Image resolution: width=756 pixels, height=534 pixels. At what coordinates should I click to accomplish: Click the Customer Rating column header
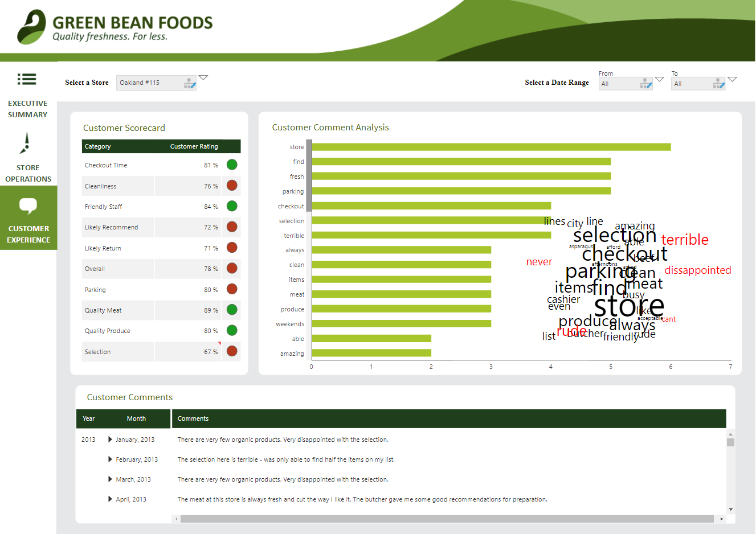coord(194,146)
